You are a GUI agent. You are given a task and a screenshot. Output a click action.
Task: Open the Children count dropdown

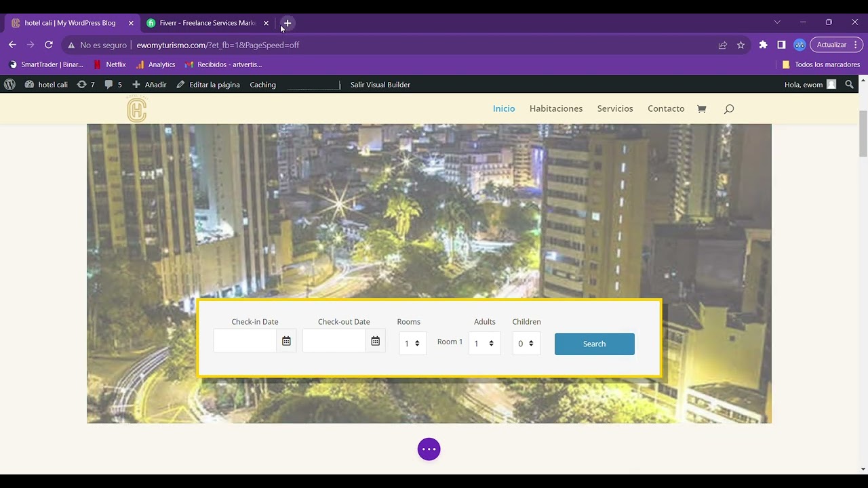526,344
